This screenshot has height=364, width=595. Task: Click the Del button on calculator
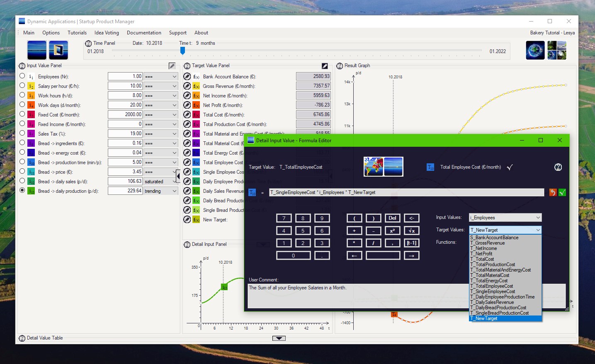(x=392, y=218)
